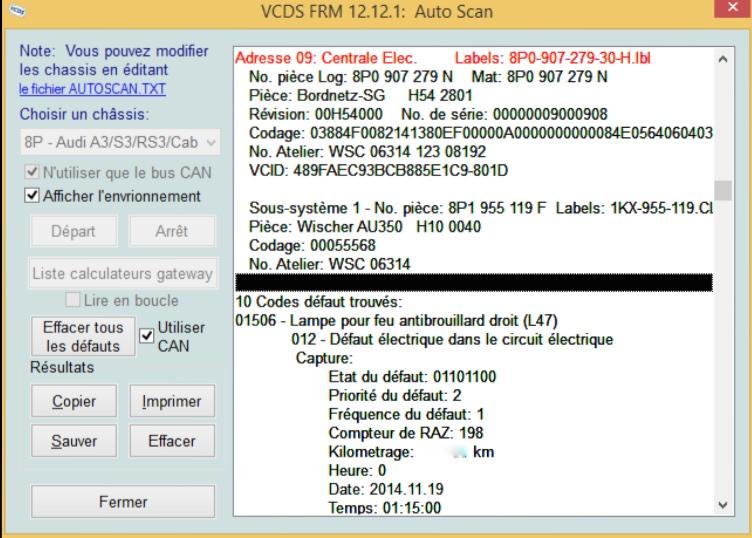Click the Copier results button
Viewport: 752px width, 538px height.
[74, 401]
